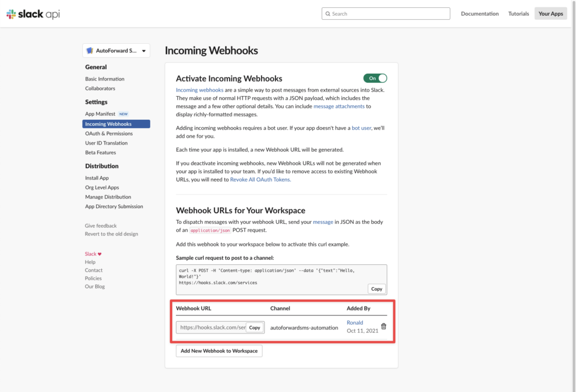Open OAuth & Permissions settings page
The height and width of the screenshot is (392, 576).
109,133
